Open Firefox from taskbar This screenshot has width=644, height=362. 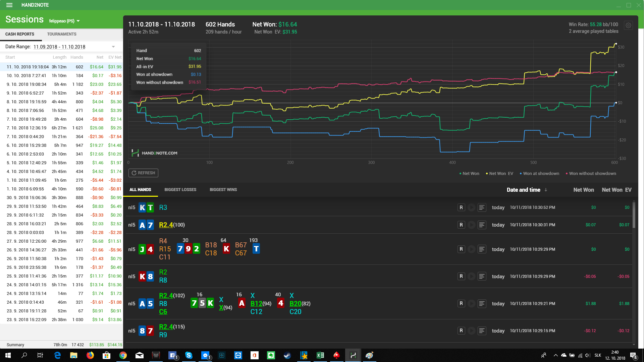click(90, 355)
